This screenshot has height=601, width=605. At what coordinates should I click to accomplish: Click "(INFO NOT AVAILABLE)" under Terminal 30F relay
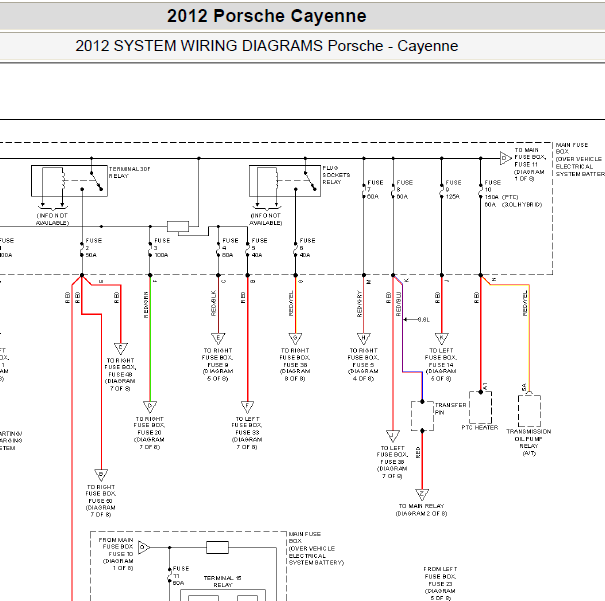52,219
